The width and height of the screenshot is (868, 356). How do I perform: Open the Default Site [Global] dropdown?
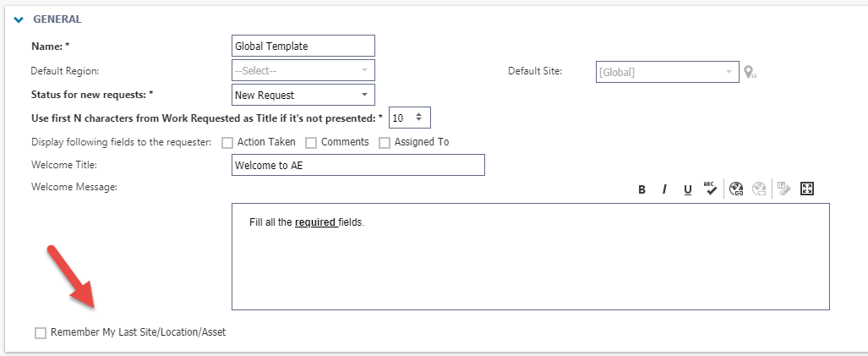667,71
